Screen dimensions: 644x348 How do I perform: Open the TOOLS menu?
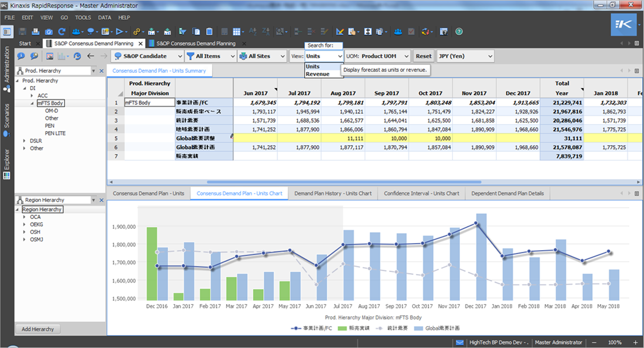[x=83, y=17]
